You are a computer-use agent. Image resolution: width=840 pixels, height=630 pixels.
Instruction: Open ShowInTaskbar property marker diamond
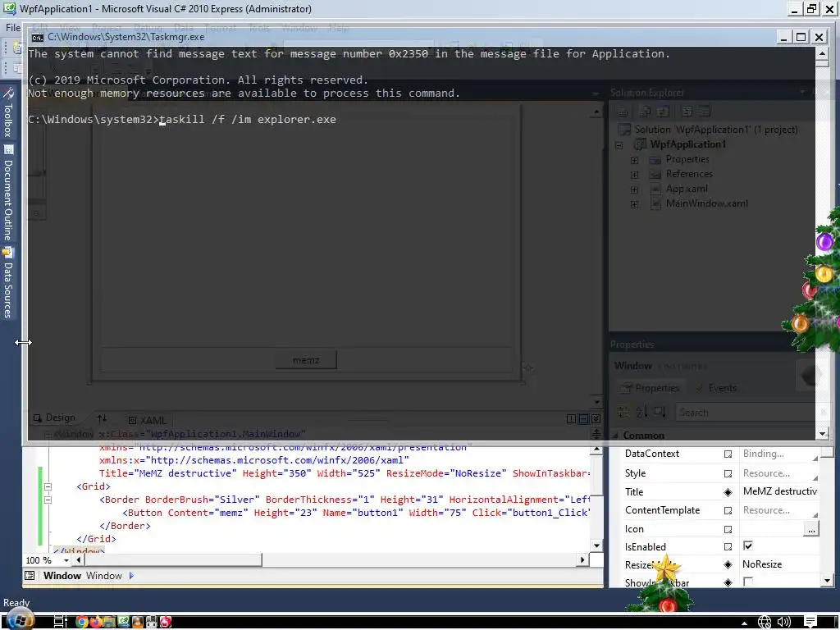pyautogui.click(x=728, y=583)
